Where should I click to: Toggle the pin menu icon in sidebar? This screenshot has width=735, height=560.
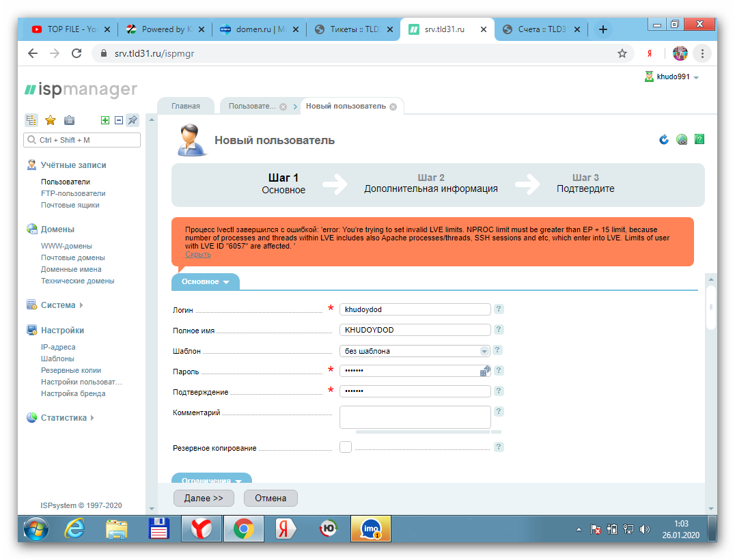(x=133, y=120)
